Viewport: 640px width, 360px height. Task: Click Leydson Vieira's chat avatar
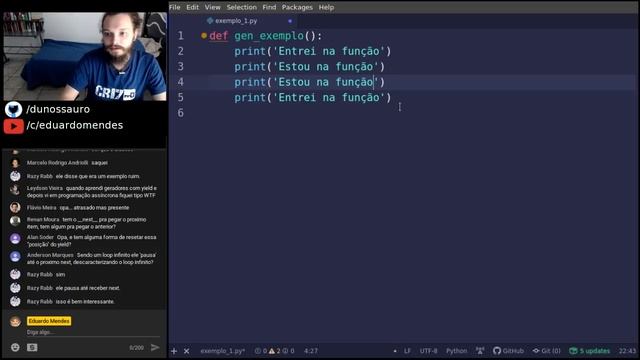pos(15,190)
